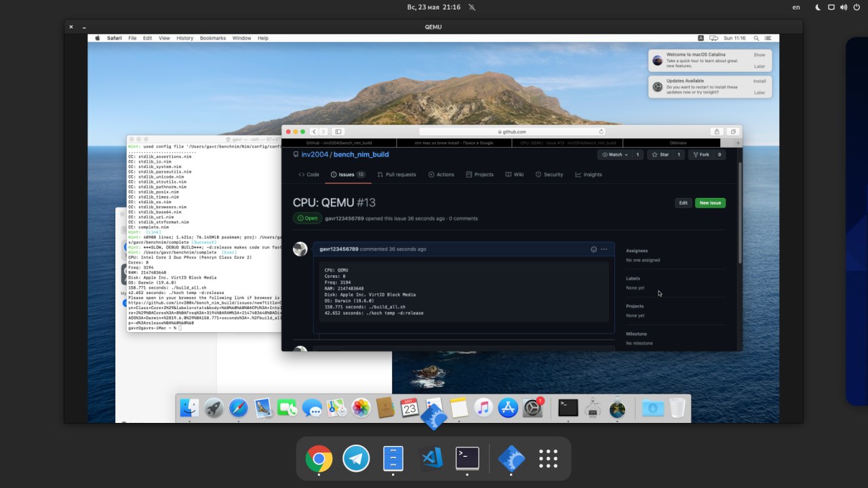
Task: Open macOS input source menu
Action: click(701, 38)
